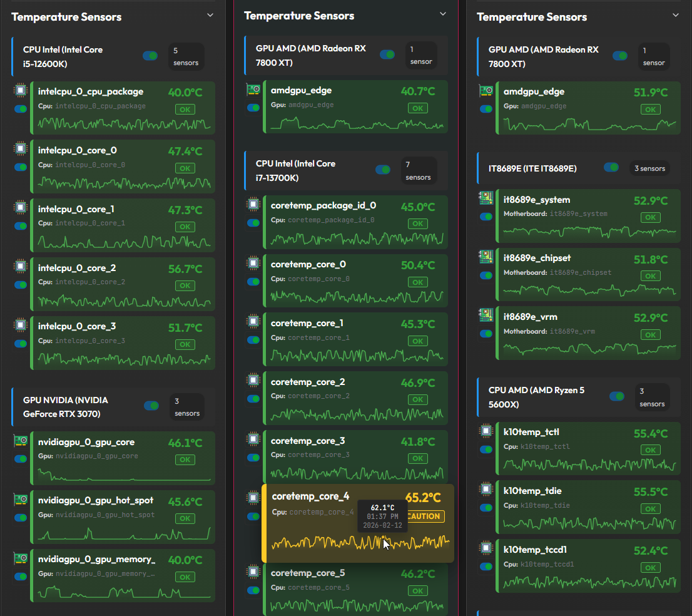Image resolution: width=692 pixels, height=616 pixels.
Task: Click the 56.7°C reading on intelcpu_0_core_2
Action: pyautogui.click(x=185, y=269)
